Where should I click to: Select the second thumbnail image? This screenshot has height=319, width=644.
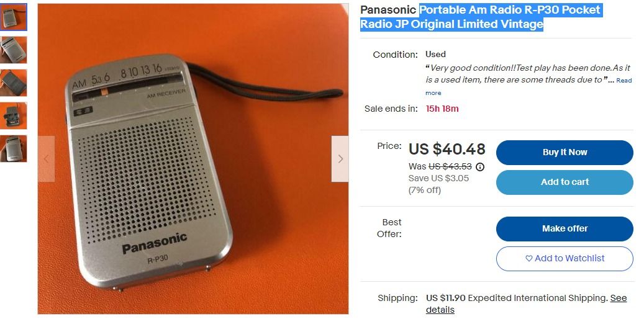tap(14, 50)
